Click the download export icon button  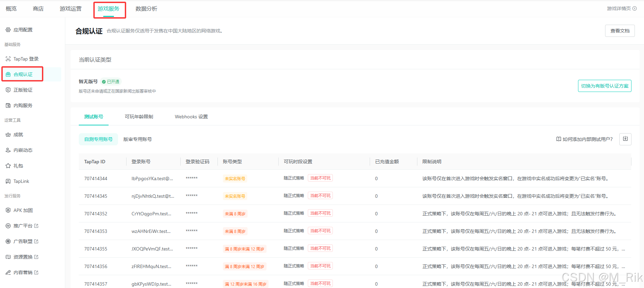[x=625, y=139]
